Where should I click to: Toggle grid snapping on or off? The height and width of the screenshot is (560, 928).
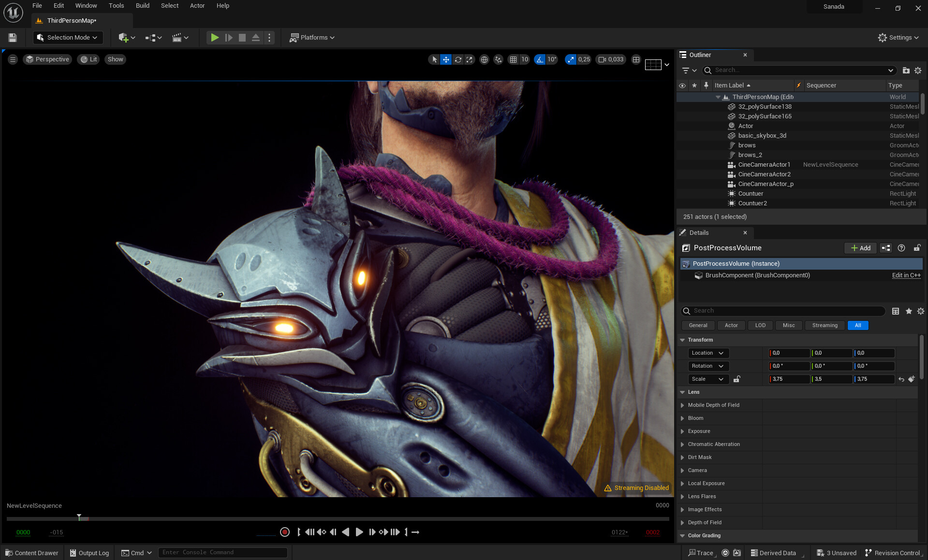(513, 59)
